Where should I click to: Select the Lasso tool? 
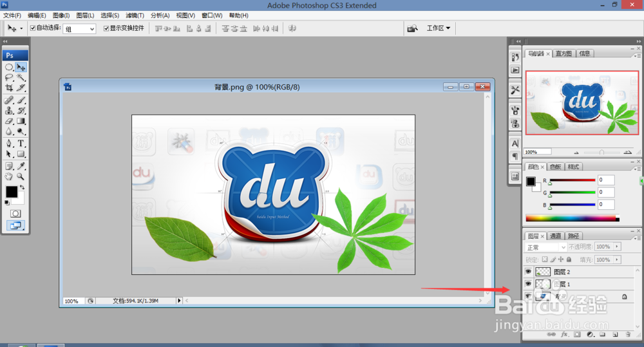tap(9, 77)
